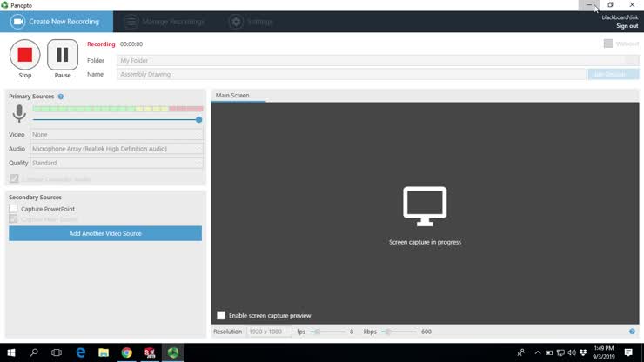Stop the current recording
The image size is (644, 362).
pos(24,55)
